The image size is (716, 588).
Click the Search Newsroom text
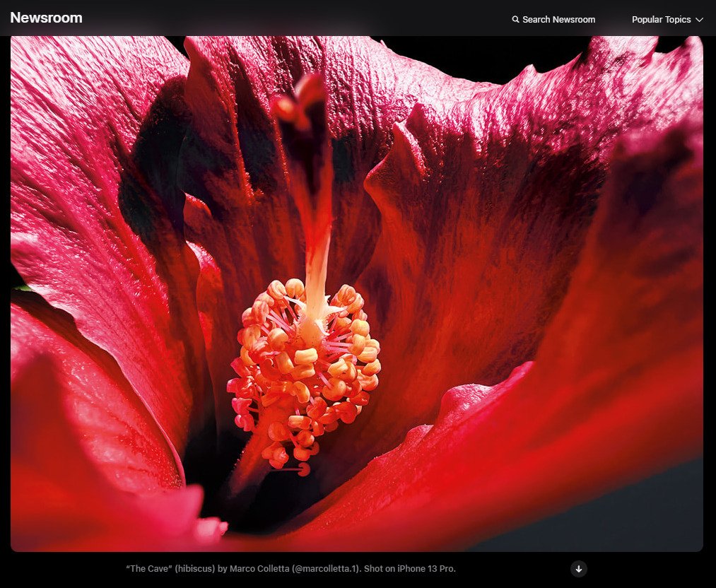tap(558, 20)
